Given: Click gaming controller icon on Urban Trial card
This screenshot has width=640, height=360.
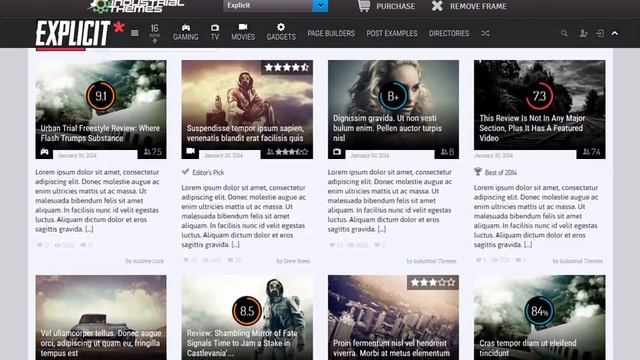Looking at the screenshot, I should coord(44,152).
